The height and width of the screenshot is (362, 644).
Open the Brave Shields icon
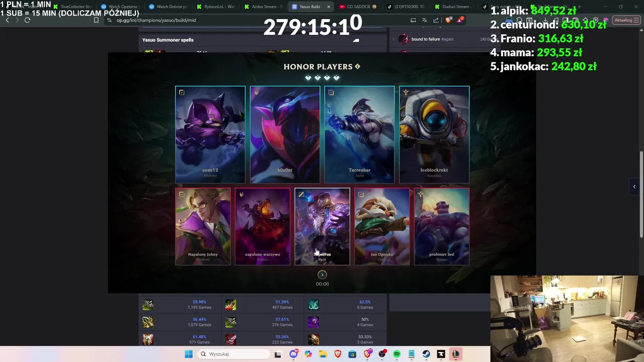point(449,20)
